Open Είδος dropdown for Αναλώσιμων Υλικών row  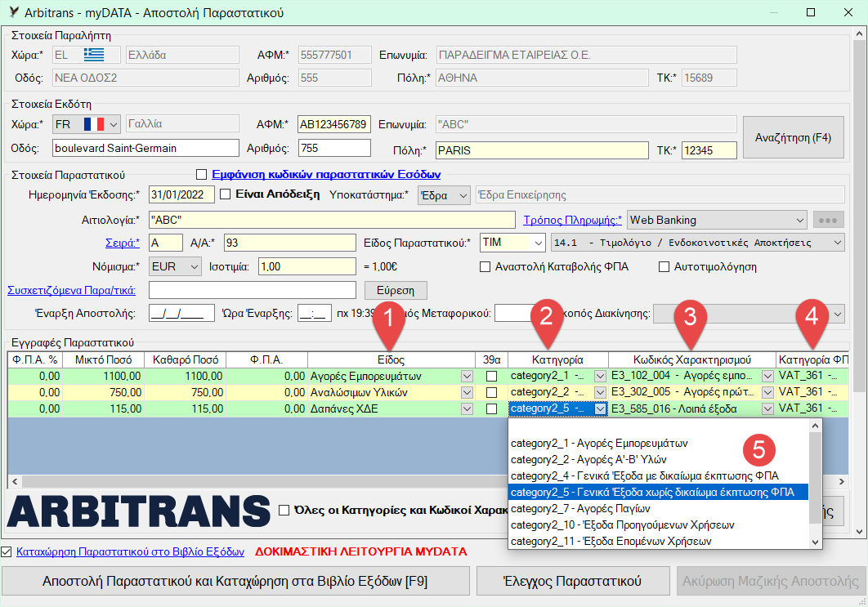point(468,392)
